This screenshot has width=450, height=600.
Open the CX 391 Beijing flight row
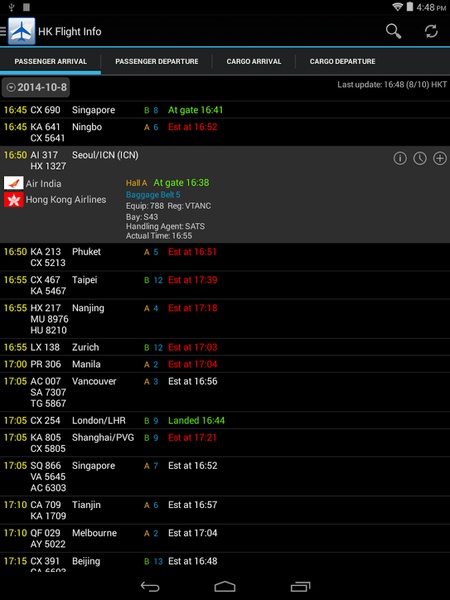225,562
